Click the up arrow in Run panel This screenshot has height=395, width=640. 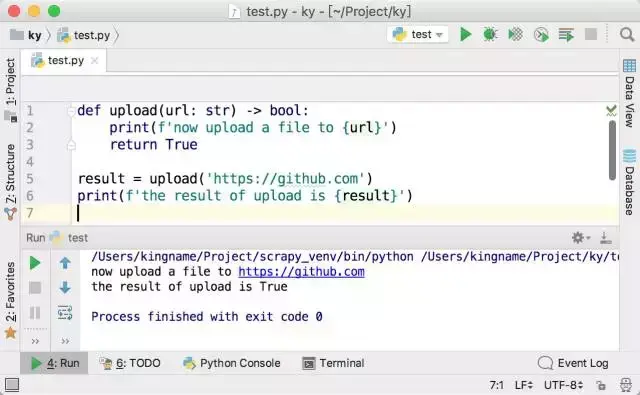pyautogui.click(x=65, y=263)
